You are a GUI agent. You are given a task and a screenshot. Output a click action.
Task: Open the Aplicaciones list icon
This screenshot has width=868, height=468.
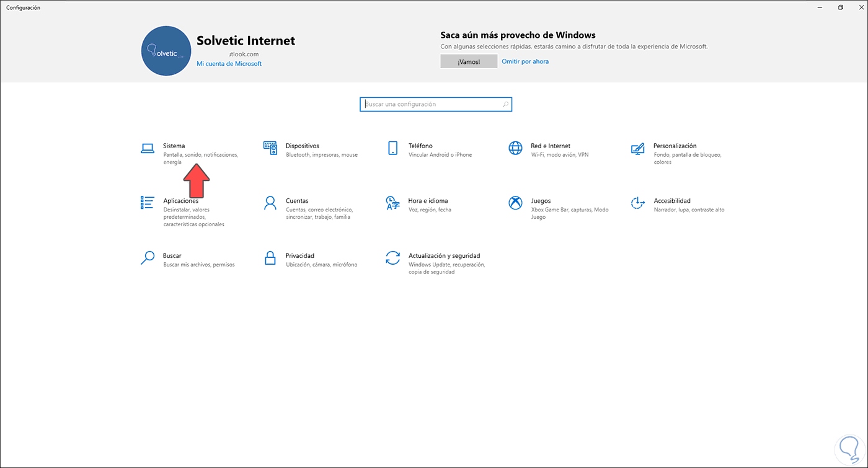[x=147, y=203]
